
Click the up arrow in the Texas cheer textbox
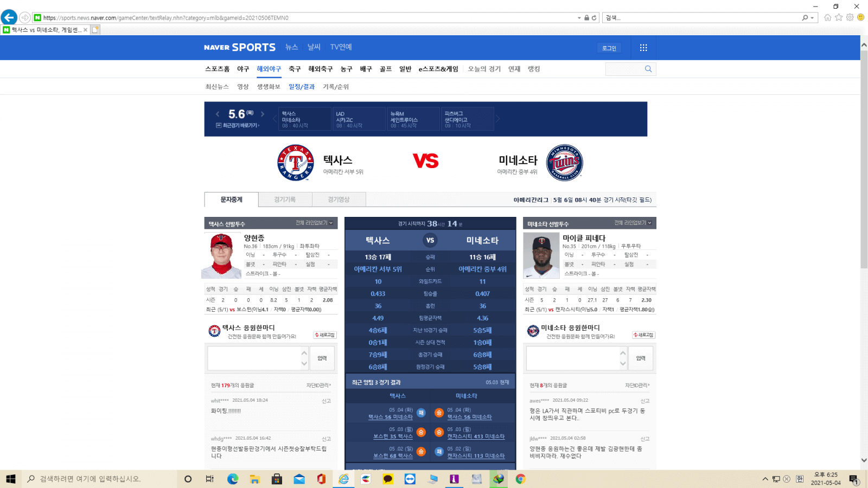tap(304, 353)
